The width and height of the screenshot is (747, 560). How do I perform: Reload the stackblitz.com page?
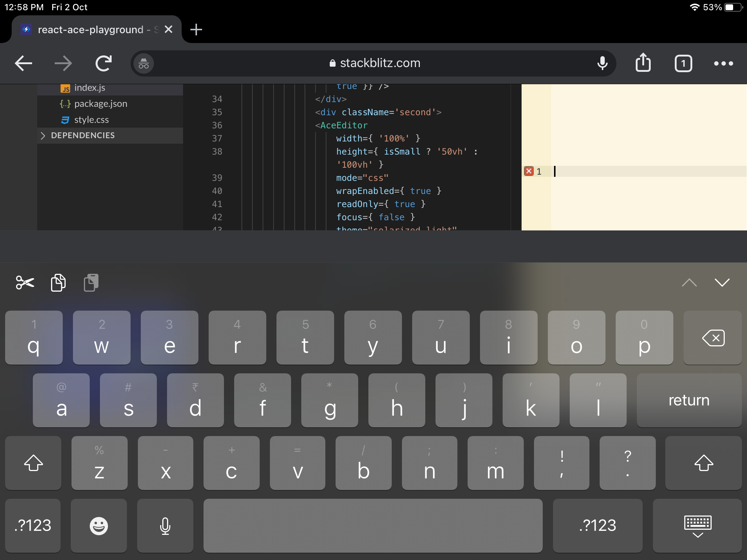tap(104, 63)
